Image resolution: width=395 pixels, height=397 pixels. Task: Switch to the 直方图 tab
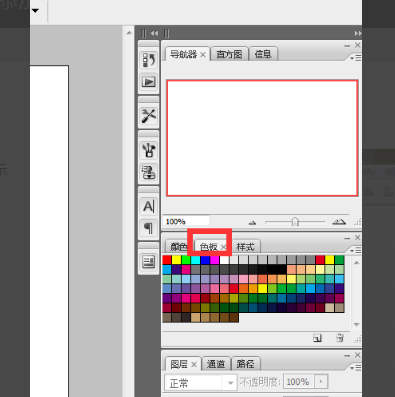tap(229, 54)
